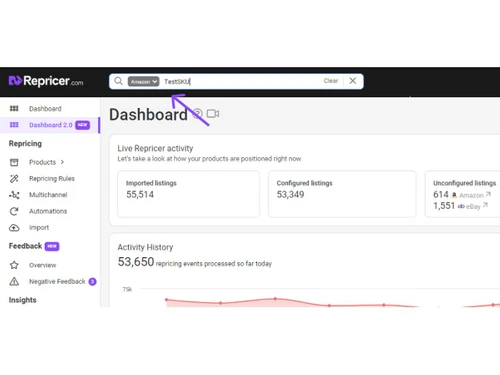Click the Overview star icon
The height and width of the screenshot is (375, 500).
14,265
